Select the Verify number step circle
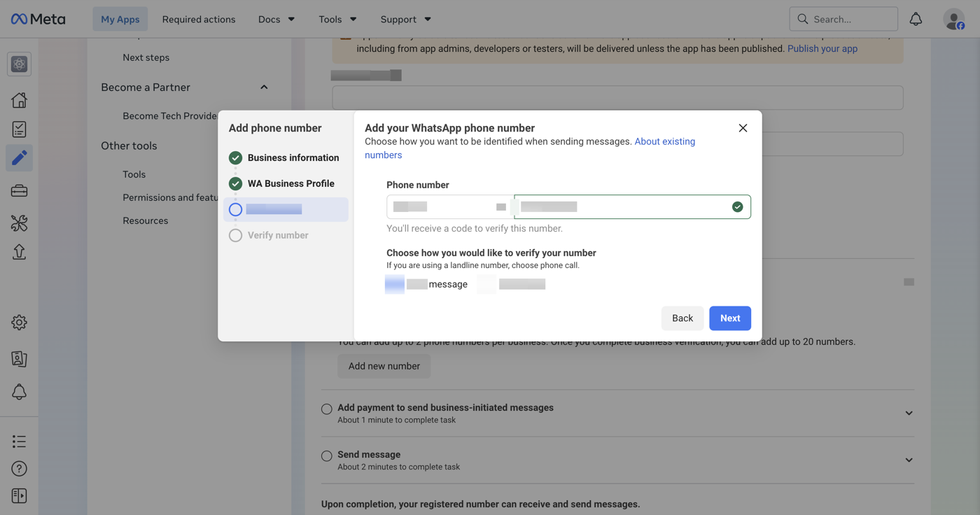 235,236
